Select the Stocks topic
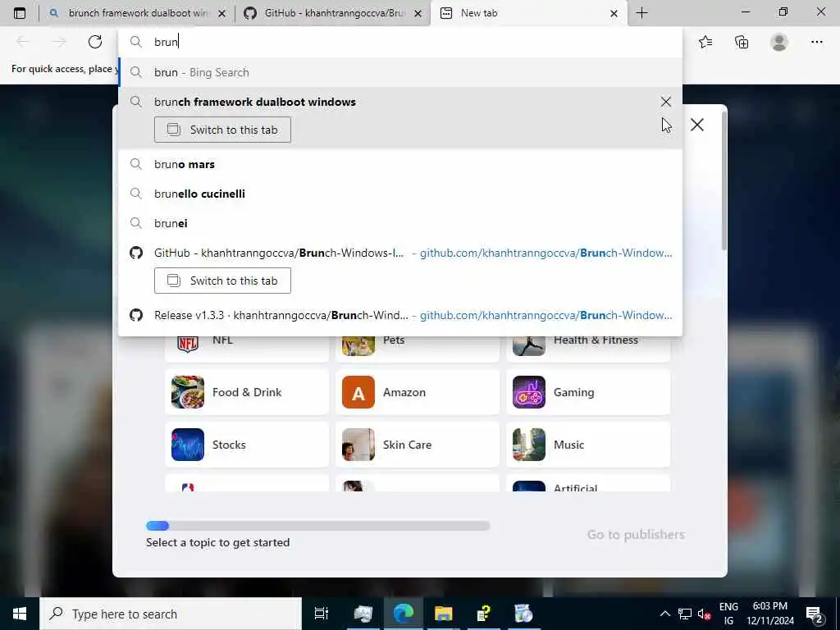Viewport: 840px width, 630px height. click(247, 445)
